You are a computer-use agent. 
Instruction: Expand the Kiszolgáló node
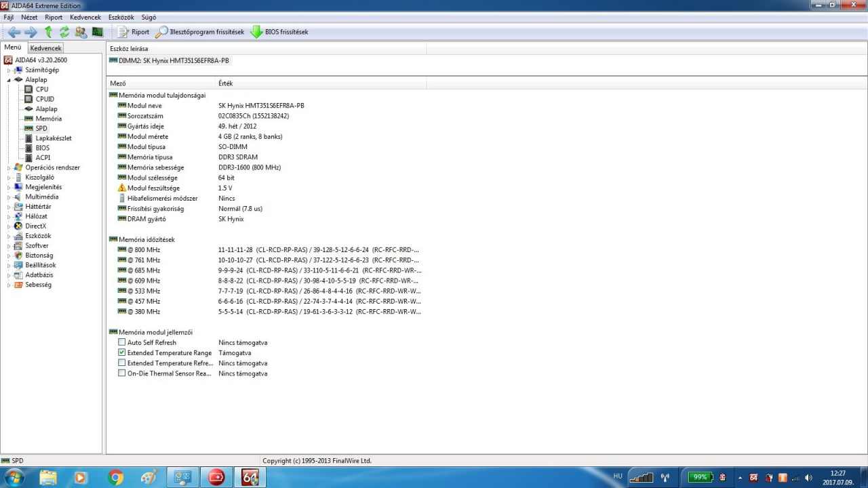coord(9,178)
